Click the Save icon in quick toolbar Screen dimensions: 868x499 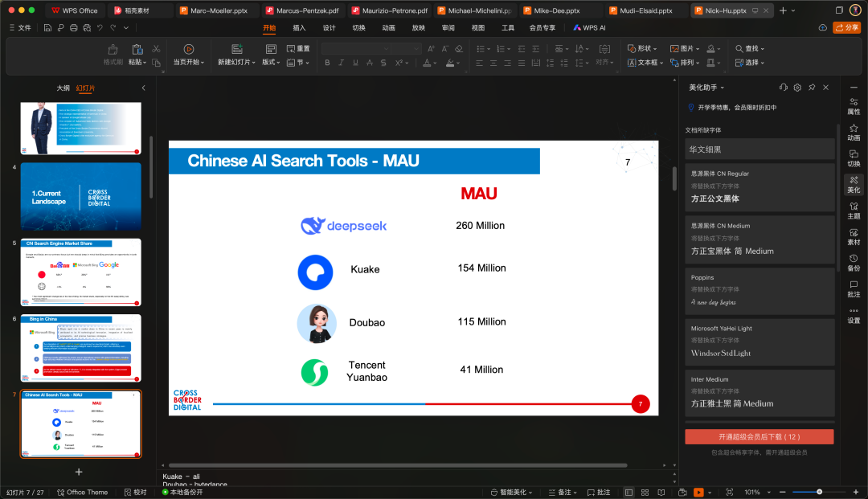[x=47, y=27]
